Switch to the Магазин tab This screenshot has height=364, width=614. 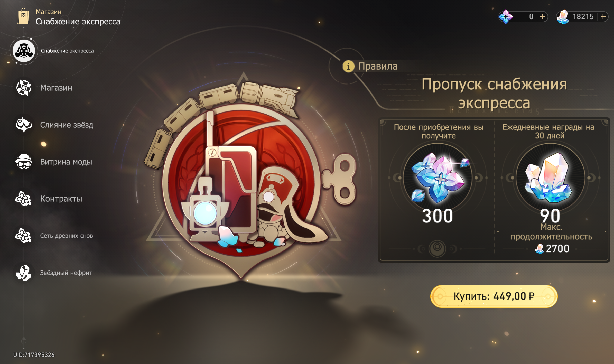point(56,88)
